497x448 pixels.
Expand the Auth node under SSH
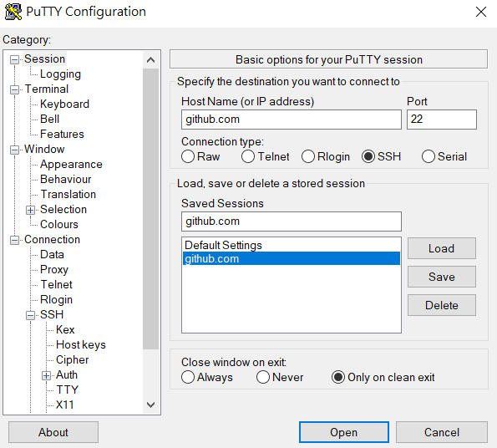pyautogui.click(x=46, y=375)
